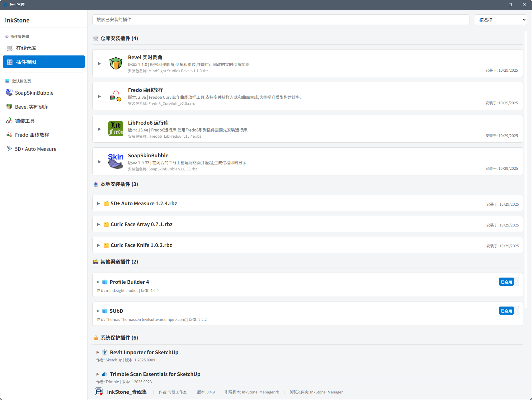The image size is (532, 400).
Task: Expand the Curic Face Array 0.7.1.rbz entry
Action: [98, 224]
